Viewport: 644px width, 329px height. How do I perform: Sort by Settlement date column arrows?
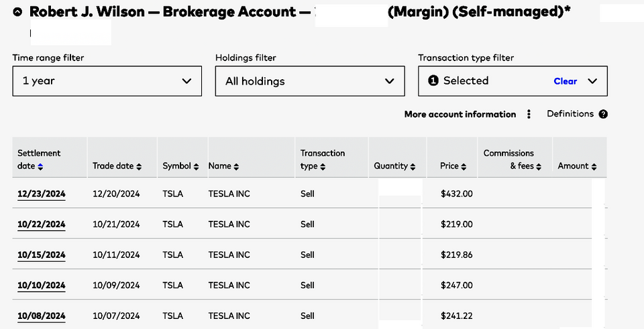click(40, 167)
